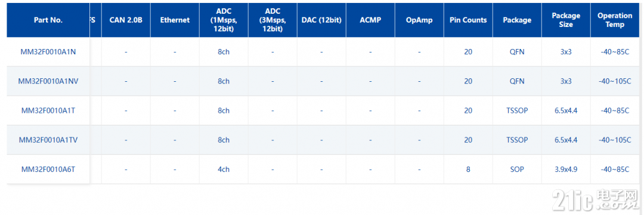This screenshot has height=215, width=644.
Task: Select the OpAmp column header
Action: pyautogui.click(x=419, y=20)
